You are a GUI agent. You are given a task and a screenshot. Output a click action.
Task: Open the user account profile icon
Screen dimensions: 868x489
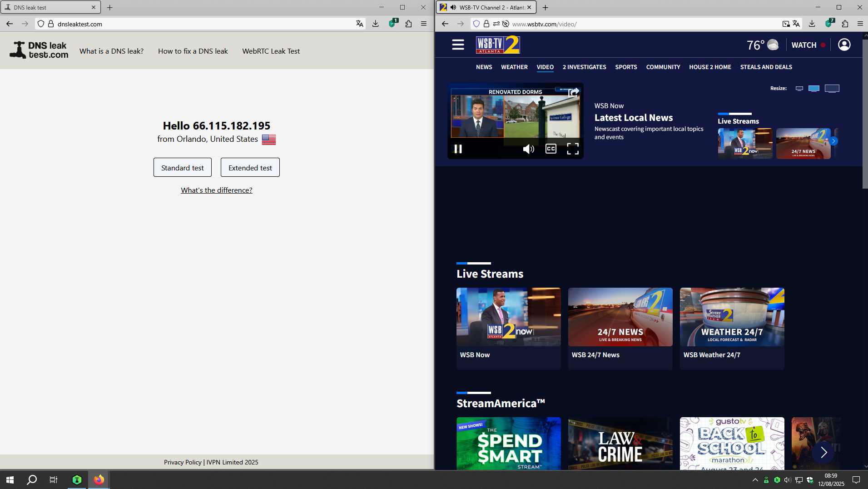tap(844, 45)
